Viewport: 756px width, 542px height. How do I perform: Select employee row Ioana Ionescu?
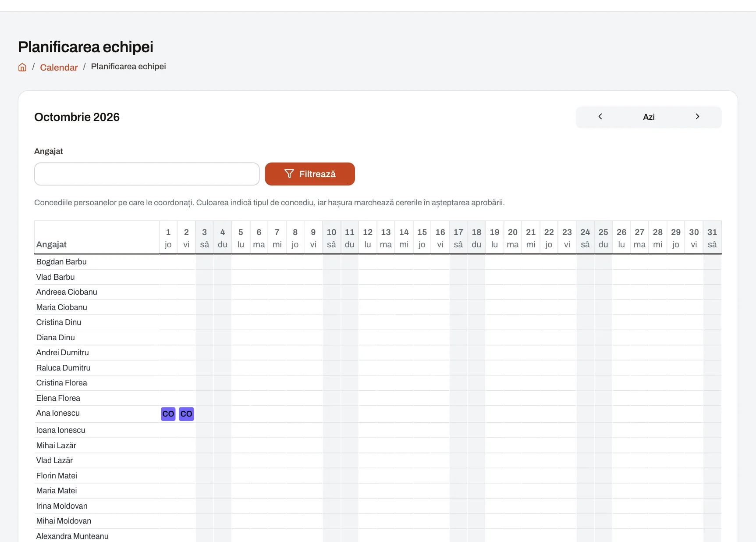(378, 430)
